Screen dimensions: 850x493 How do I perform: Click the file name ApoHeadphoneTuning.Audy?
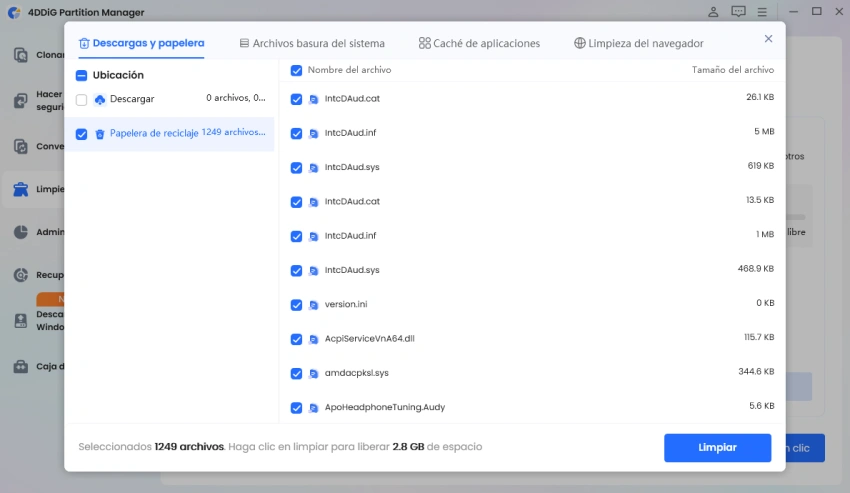coord(384,407)
